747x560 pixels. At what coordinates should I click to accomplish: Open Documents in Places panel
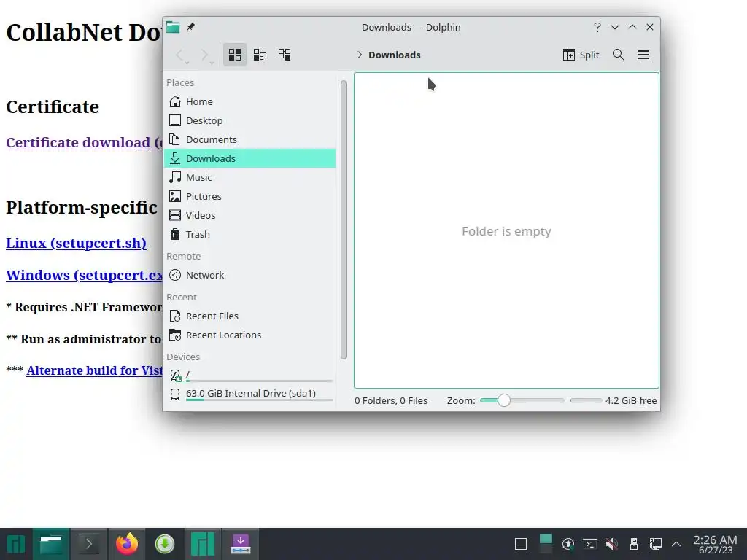point(249,139)
